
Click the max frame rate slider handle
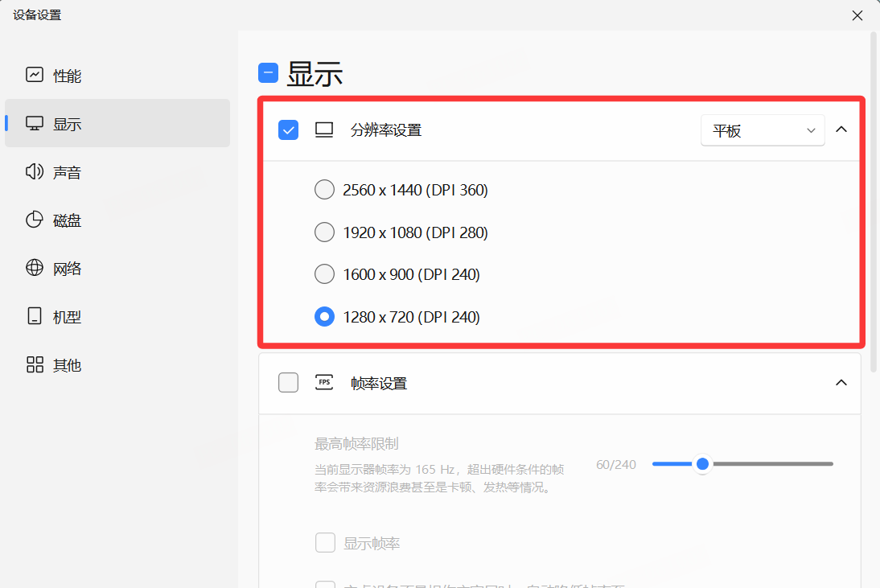pos(702,464)
